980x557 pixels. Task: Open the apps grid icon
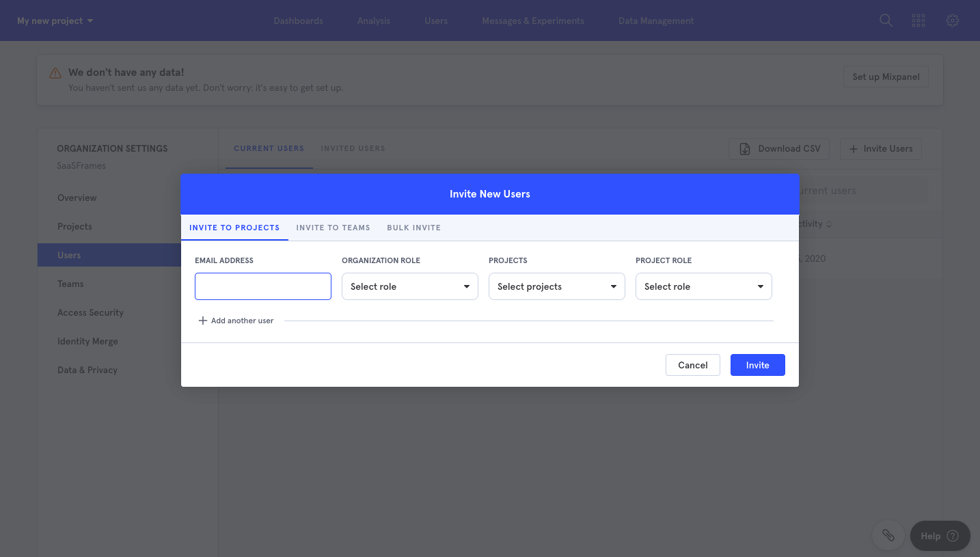(x=918, y=21)
